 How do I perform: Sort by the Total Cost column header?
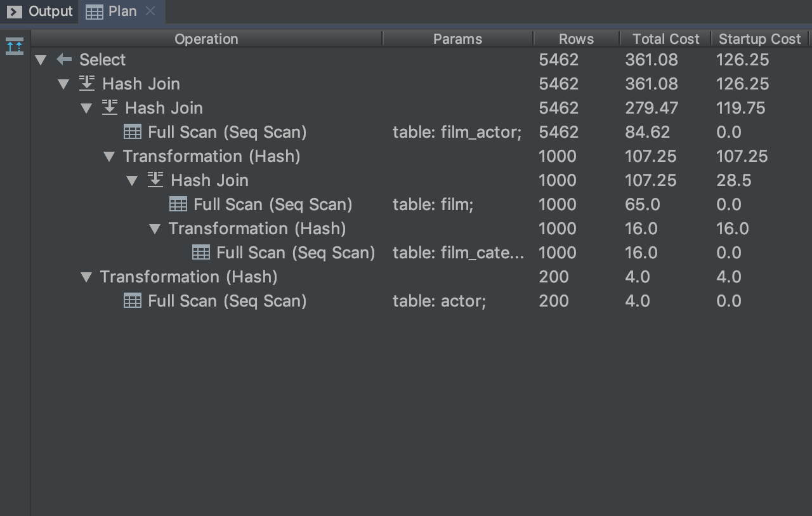(665, 39)
